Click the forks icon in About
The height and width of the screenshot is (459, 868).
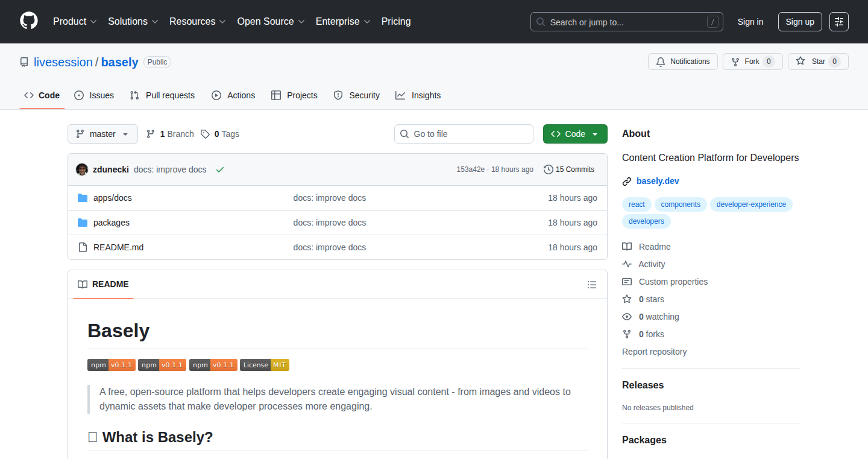coord(627,334)
